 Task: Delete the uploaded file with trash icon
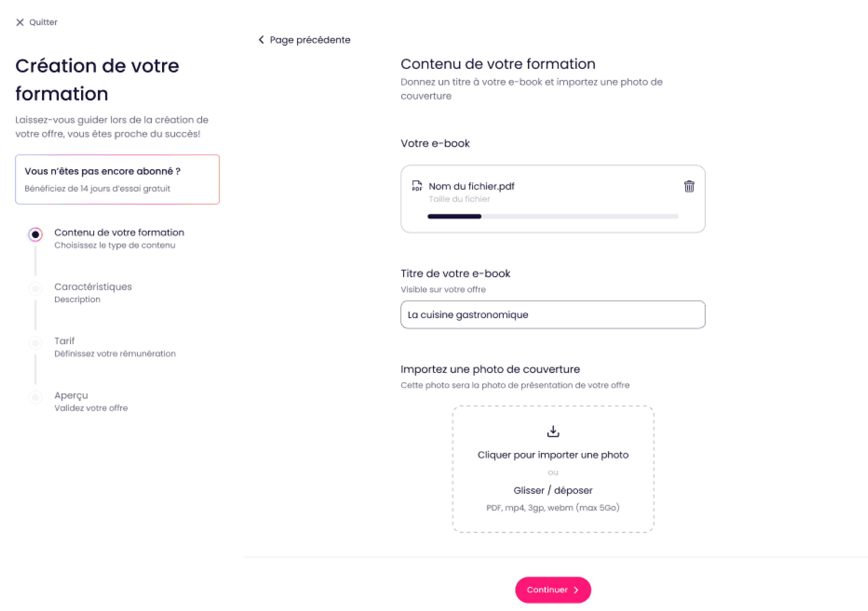pyautogui.click(x=689, y=186)
